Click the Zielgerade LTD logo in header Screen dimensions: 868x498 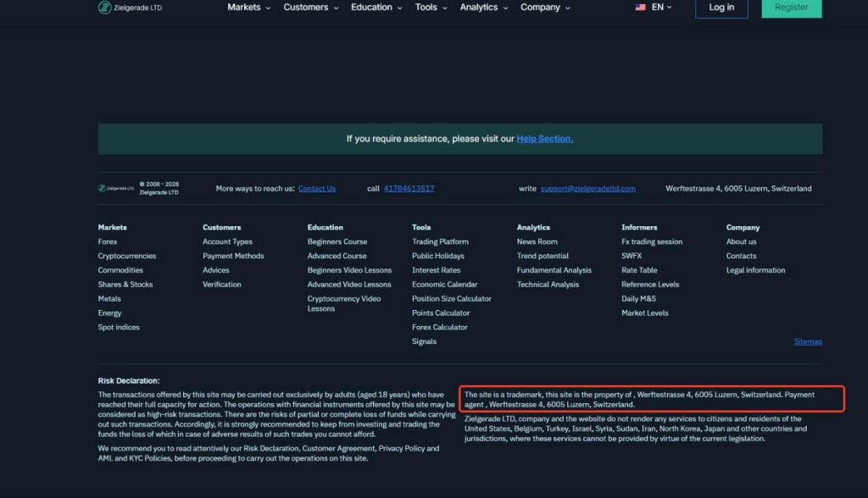(x=130, y=7)
